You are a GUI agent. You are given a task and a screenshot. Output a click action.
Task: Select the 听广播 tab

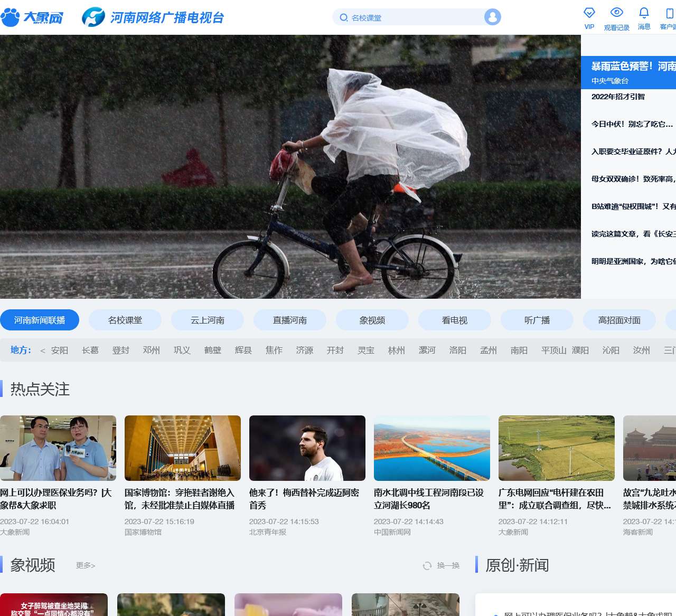pos(537,320)
